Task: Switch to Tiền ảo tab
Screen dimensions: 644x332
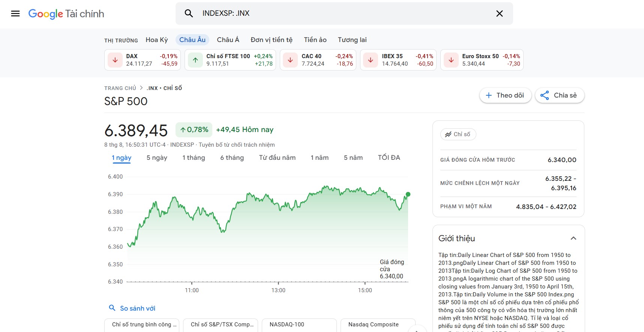Action: 315,40
